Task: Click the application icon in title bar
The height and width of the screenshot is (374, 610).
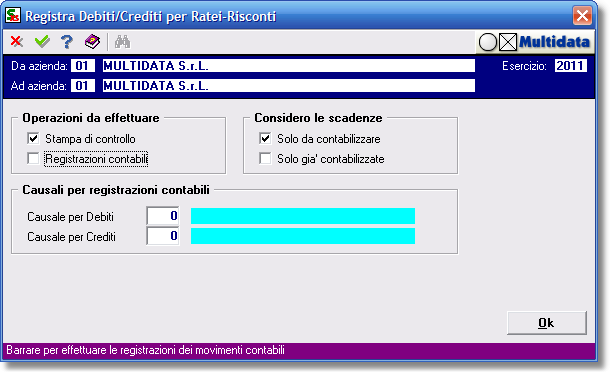Action: coord(13,16)
